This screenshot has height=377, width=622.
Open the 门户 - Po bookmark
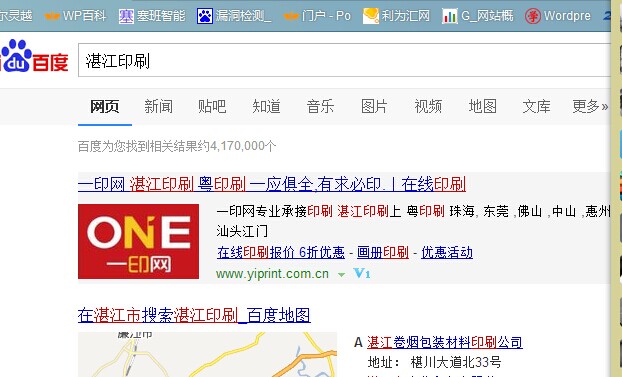tap(317, 16)
